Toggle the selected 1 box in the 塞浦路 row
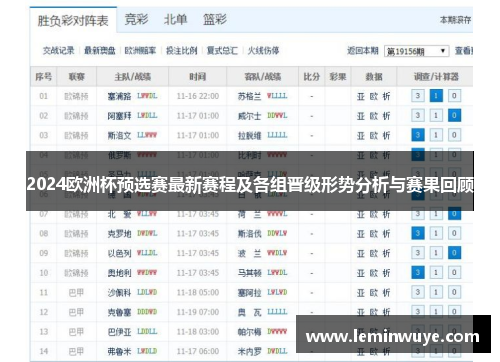Screen dimensions: 500x362 436,96
